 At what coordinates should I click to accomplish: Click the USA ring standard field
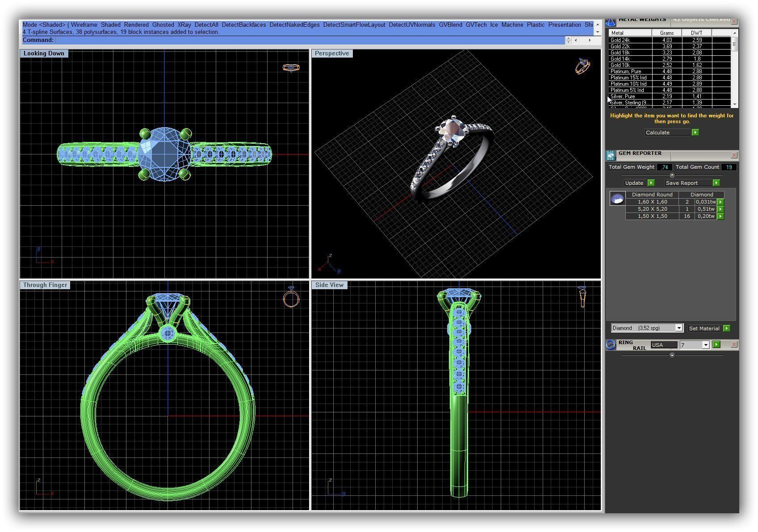664,345
